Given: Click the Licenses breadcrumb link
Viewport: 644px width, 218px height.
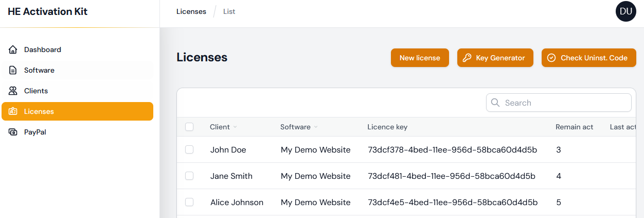Looking at the screenshot, I should (x=191, y=11).
